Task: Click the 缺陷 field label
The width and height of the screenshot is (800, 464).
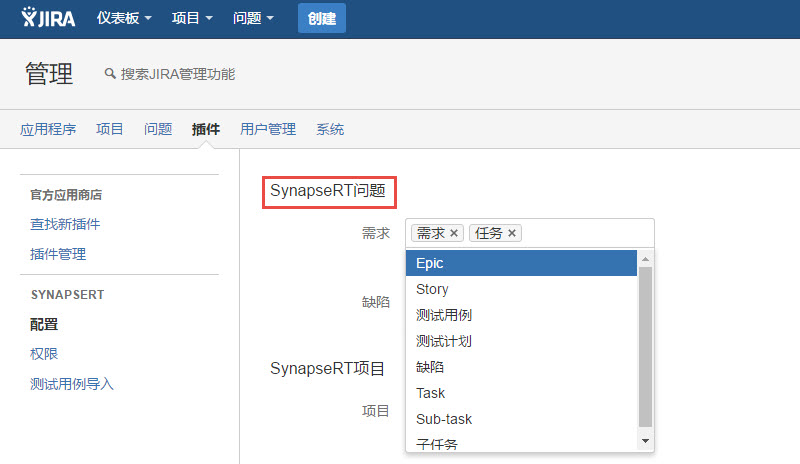Action: pyautogui.click(x=376, y=302)
